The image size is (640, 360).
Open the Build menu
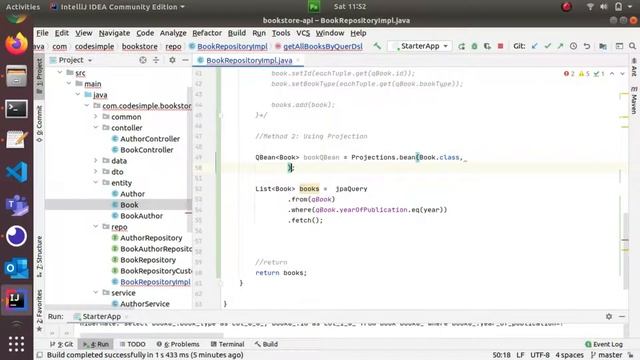(237, 33)
